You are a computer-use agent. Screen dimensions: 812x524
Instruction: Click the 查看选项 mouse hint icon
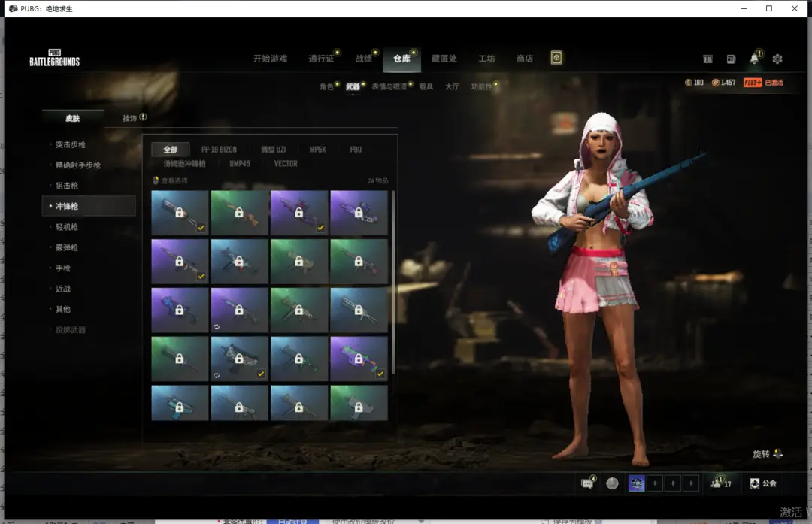tap(156, 180)
